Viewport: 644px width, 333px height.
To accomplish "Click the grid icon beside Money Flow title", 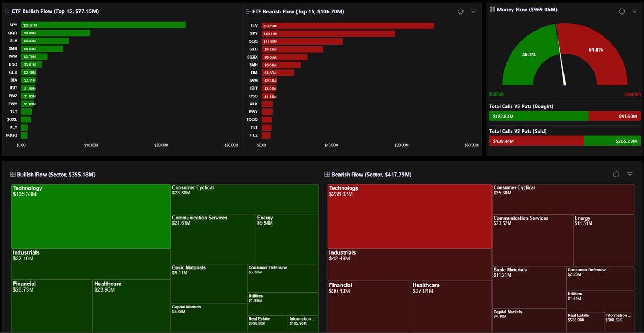I will (493, 10).
